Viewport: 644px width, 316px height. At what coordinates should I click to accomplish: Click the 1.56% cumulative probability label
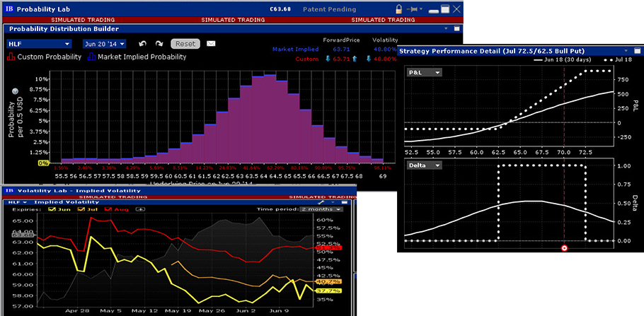[61, 168]
